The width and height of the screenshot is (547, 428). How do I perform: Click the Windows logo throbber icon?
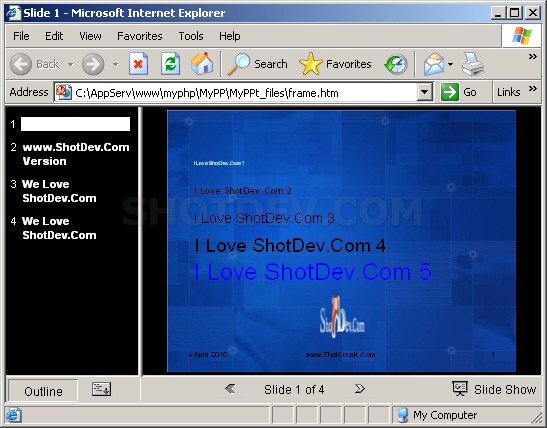(522, 36)
